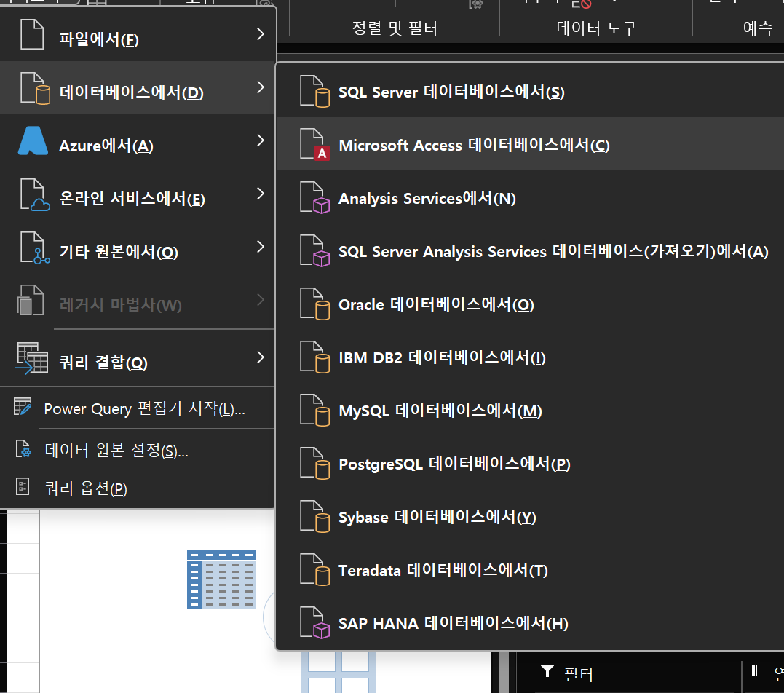Select SQL Server 데이터베이스에서 menu item
This screenshot has height=693, width=784.
point(451,92)
